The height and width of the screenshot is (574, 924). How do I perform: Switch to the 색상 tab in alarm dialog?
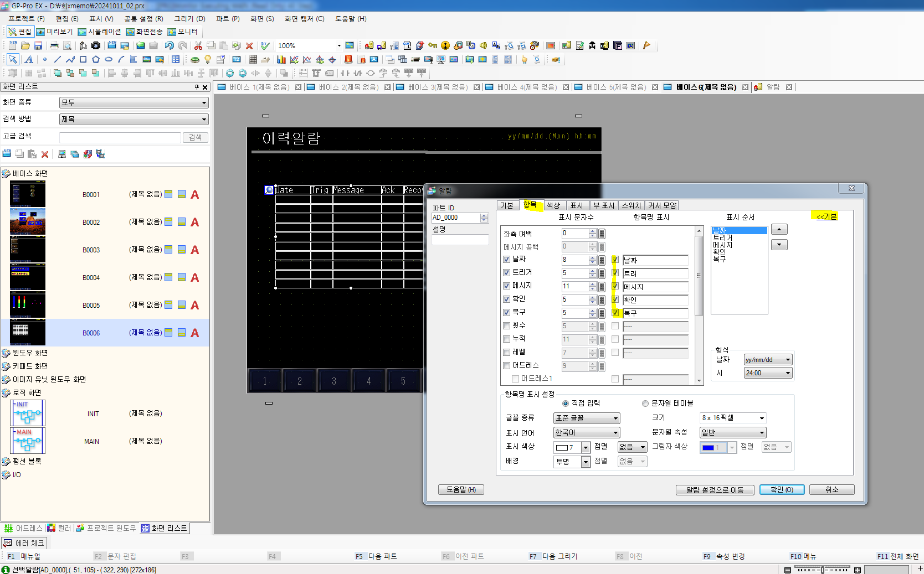pyautogui.click(x=553, y=205)
